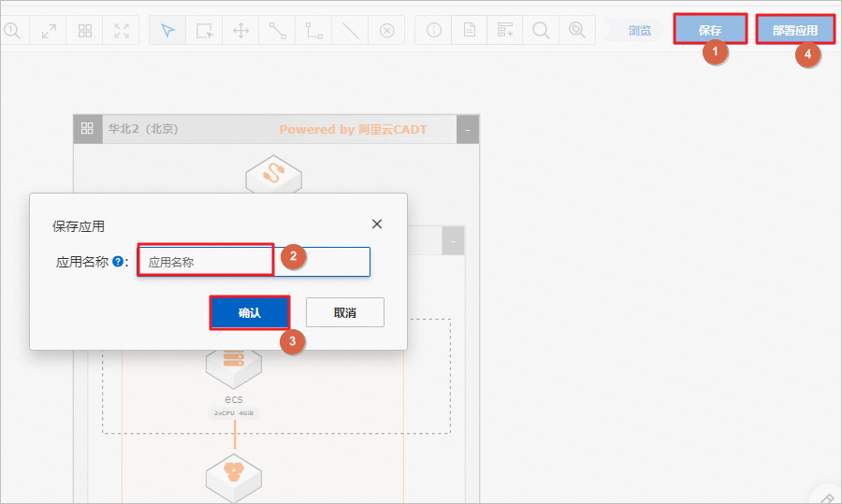Focus the 应用名称 text input field
Viewport: 842px width, 504px height.
tap(254, 262)
